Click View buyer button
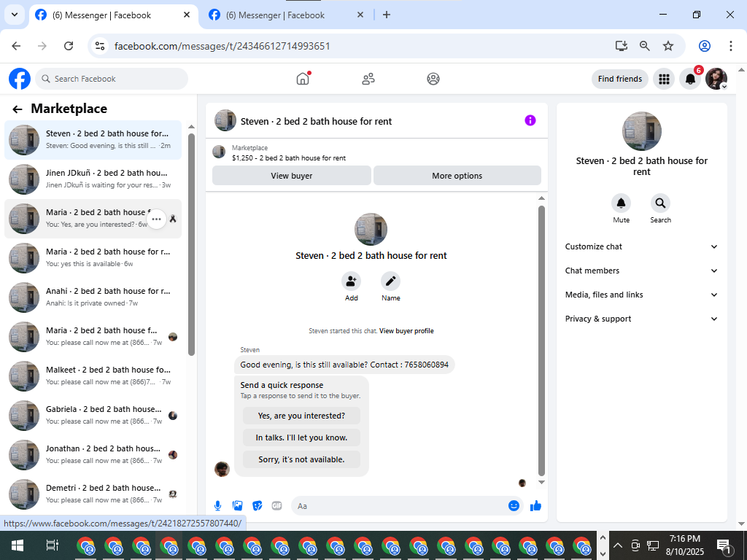Viewport: 747px width, 560px height. pos(292,176)
